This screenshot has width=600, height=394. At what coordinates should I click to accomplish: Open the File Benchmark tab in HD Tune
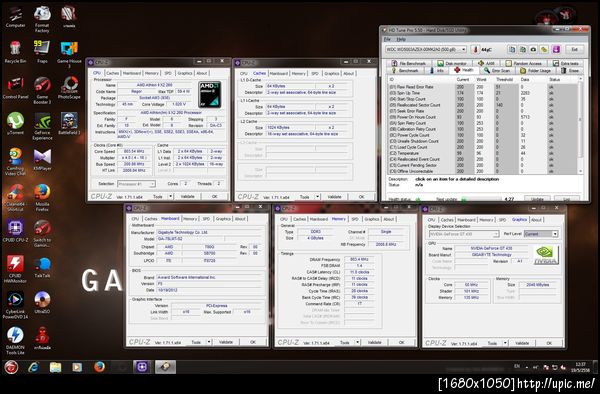[409, 63]
